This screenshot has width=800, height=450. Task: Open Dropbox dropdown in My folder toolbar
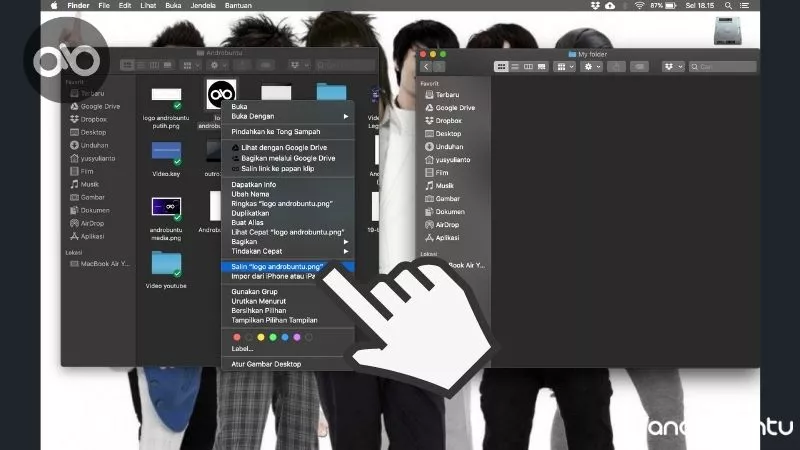point(673,67)
